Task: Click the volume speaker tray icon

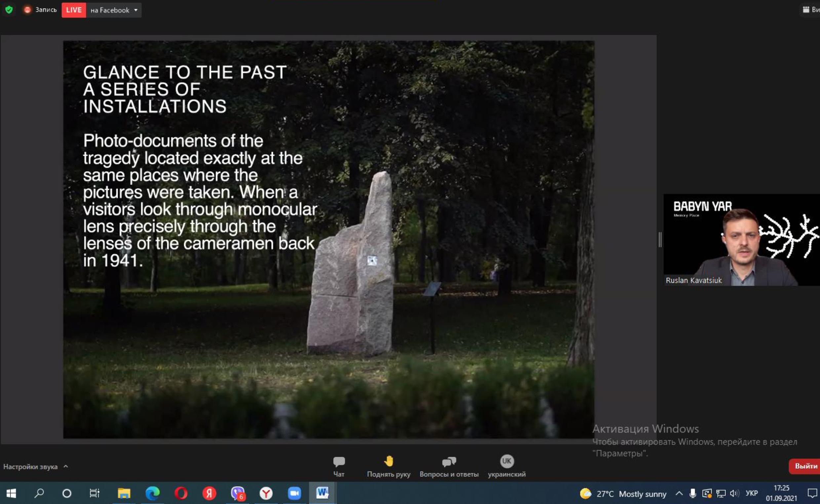Action: click(x=734, y=493)
